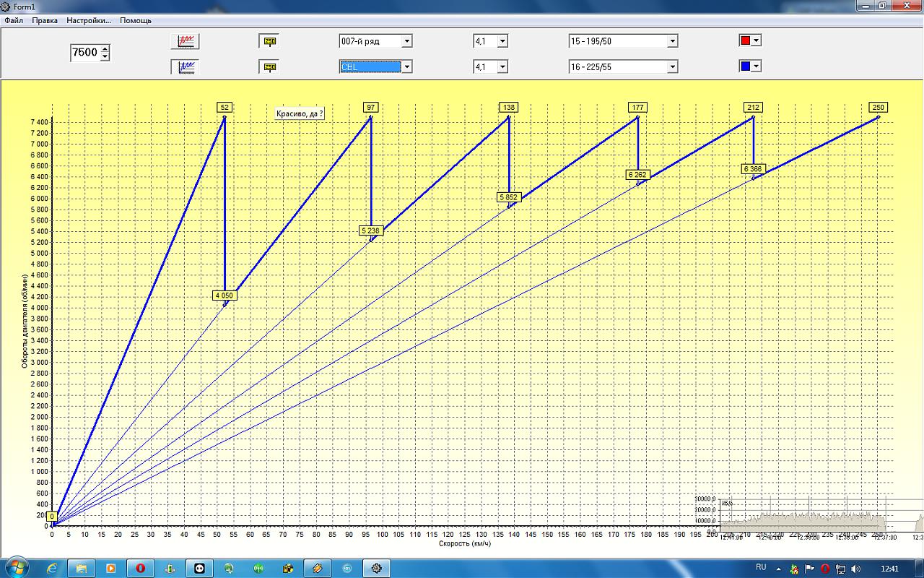Toggle the bottom-row speed labels icon

coord(269,67)
